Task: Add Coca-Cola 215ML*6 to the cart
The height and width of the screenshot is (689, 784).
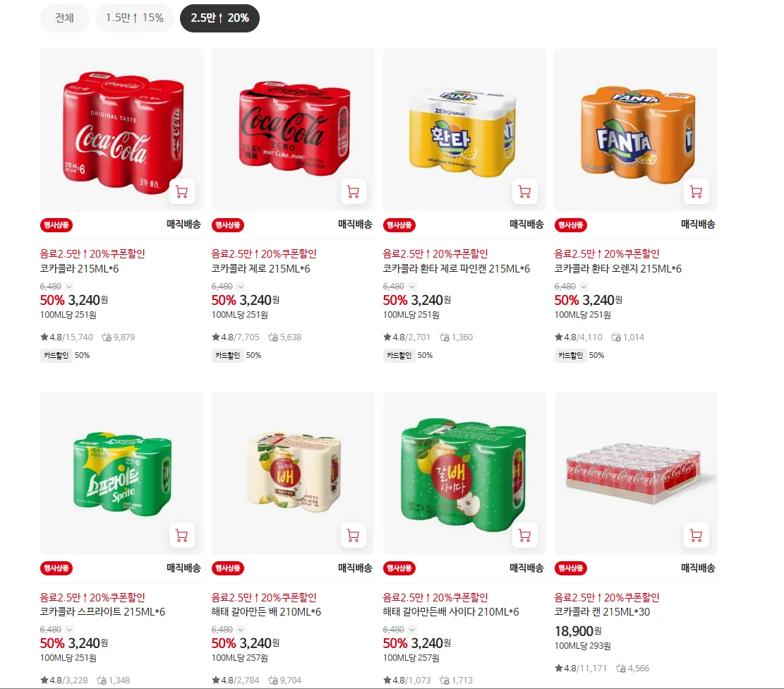Action: (182, 191)
